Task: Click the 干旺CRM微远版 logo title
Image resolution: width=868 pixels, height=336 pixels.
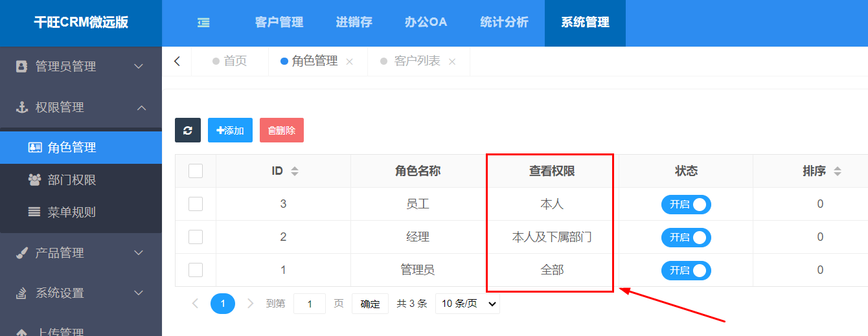Action: pos(81,23)
